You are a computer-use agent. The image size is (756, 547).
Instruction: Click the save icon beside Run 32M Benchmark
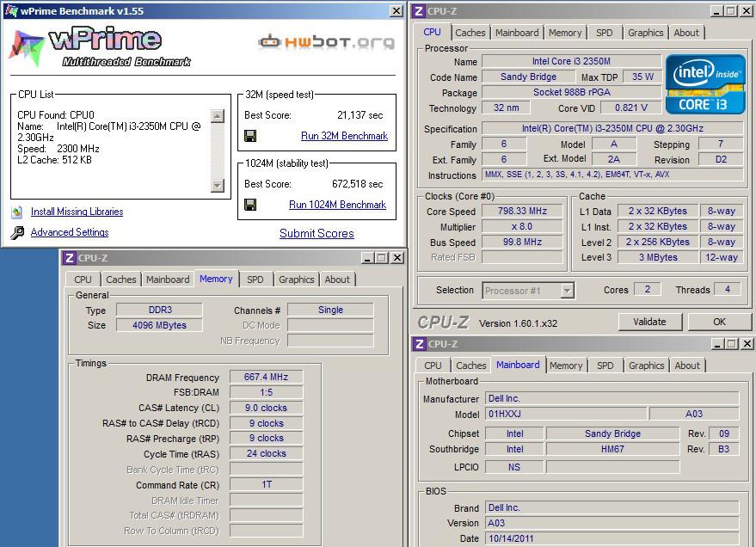pyautogui.click(x=250, y=136)
